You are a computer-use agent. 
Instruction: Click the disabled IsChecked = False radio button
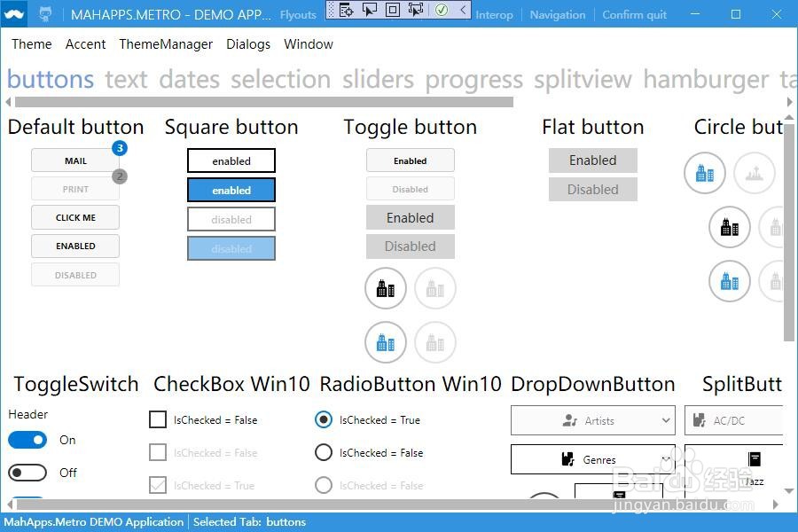[324, 485]
